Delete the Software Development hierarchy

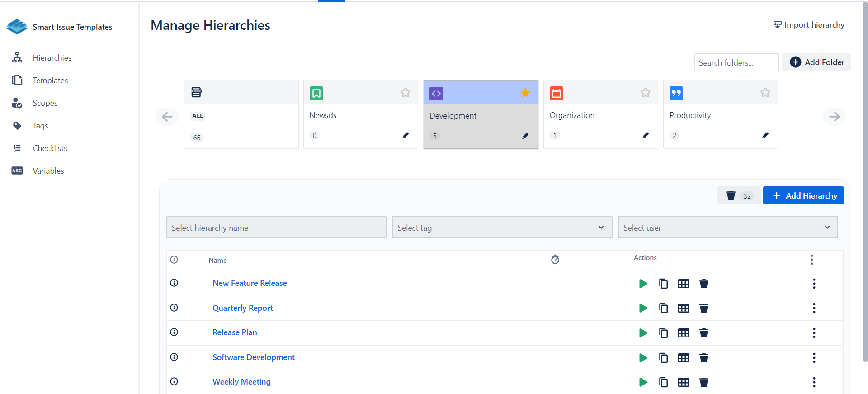[703, 358]
